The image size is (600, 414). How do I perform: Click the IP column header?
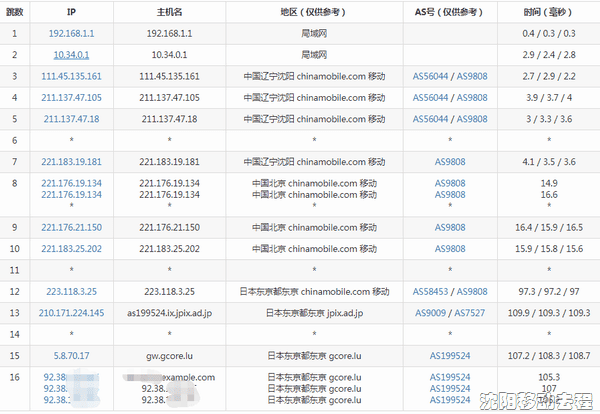(71, 12)
